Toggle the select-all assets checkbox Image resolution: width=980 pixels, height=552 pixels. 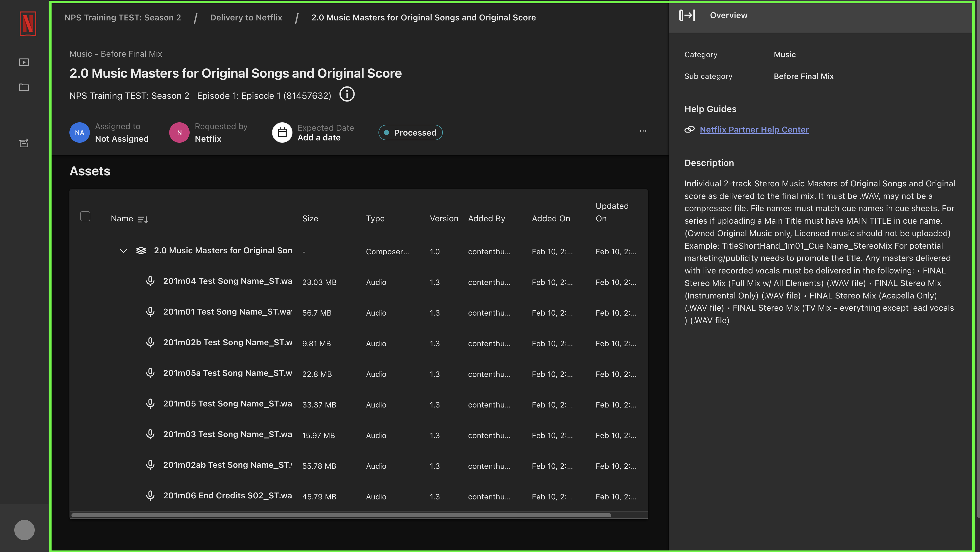click(x=85, y=216)
